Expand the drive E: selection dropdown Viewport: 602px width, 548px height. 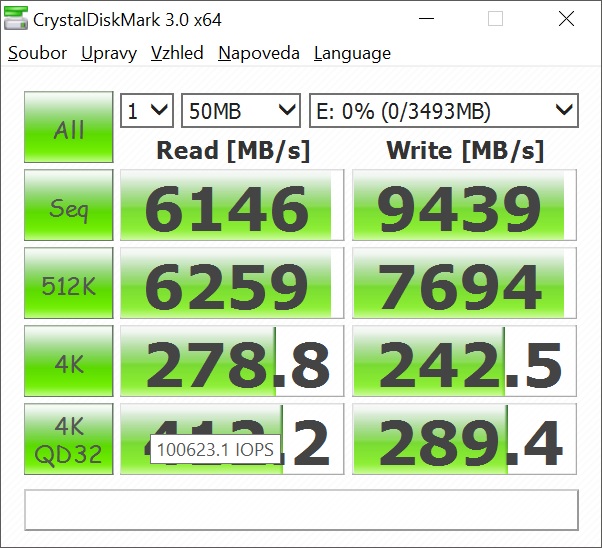(444, 111)
